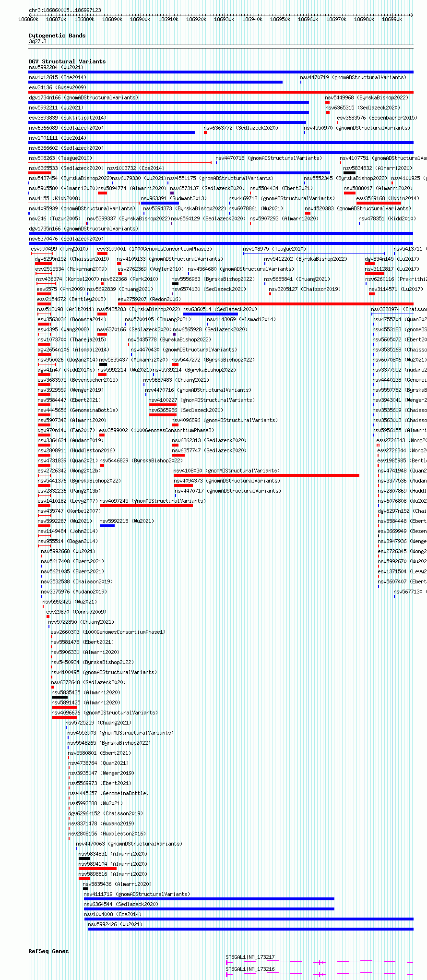Screen dimensions: 427x980
Task: Click nsv5677130 variant label
Action: [x=410, y=592]
